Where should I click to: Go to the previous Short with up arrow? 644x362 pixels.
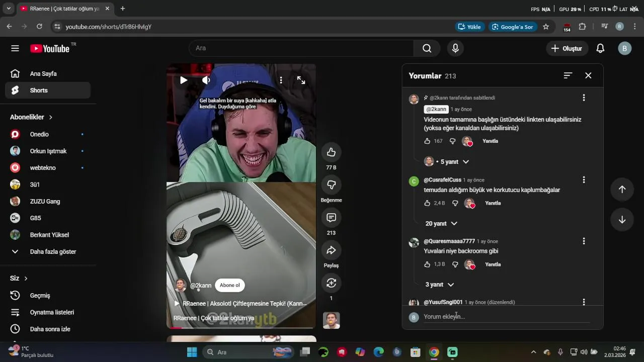(x=622, y=189)
